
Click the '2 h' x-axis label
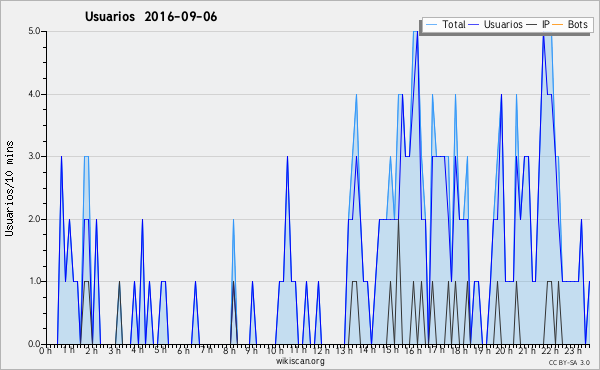click(x=91, y=350)
